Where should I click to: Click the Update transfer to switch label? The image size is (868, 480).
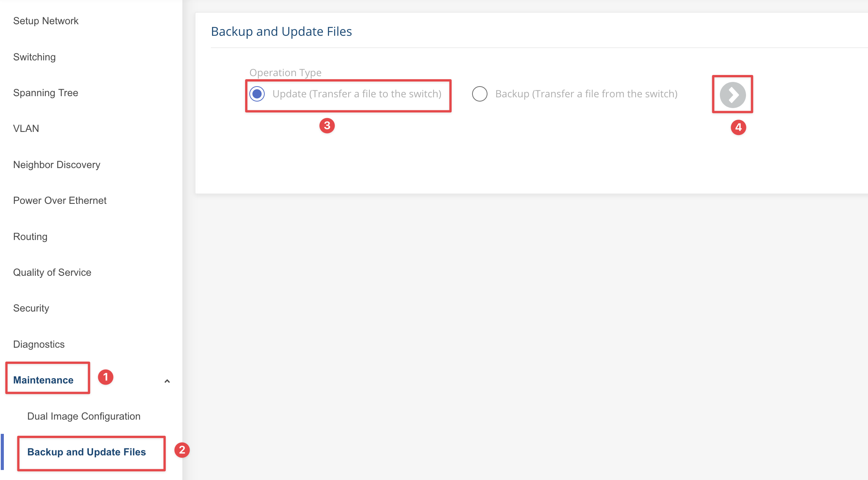click(357, 94)
